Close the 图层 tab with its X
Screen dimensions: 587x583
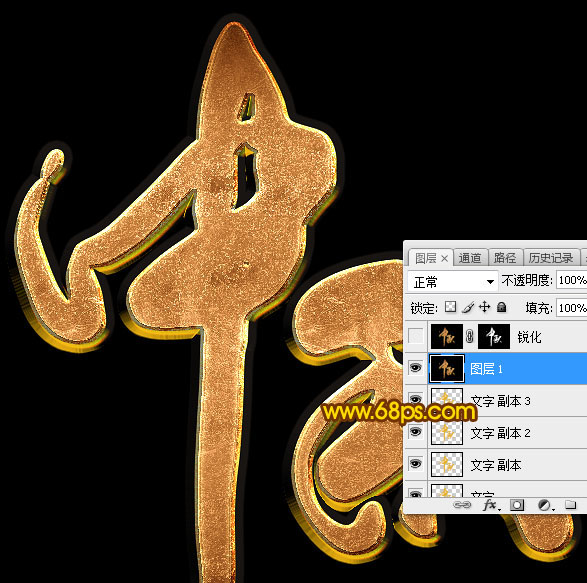444,258
